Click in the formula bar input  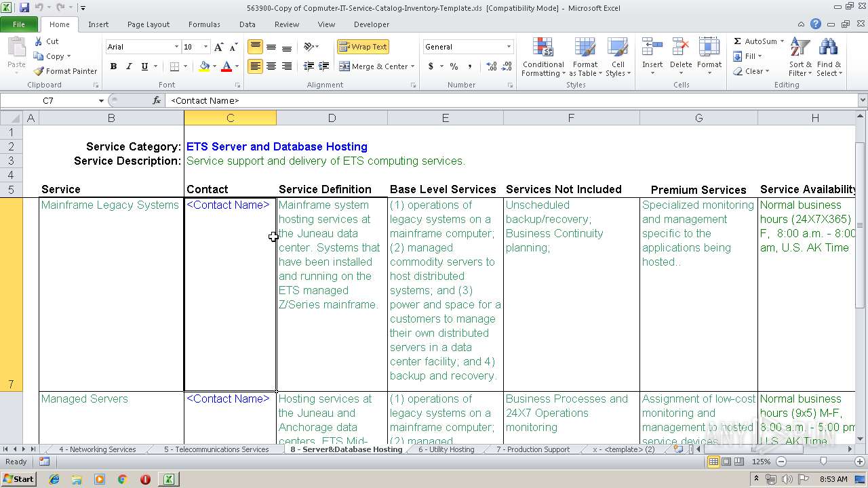point(512,100)
